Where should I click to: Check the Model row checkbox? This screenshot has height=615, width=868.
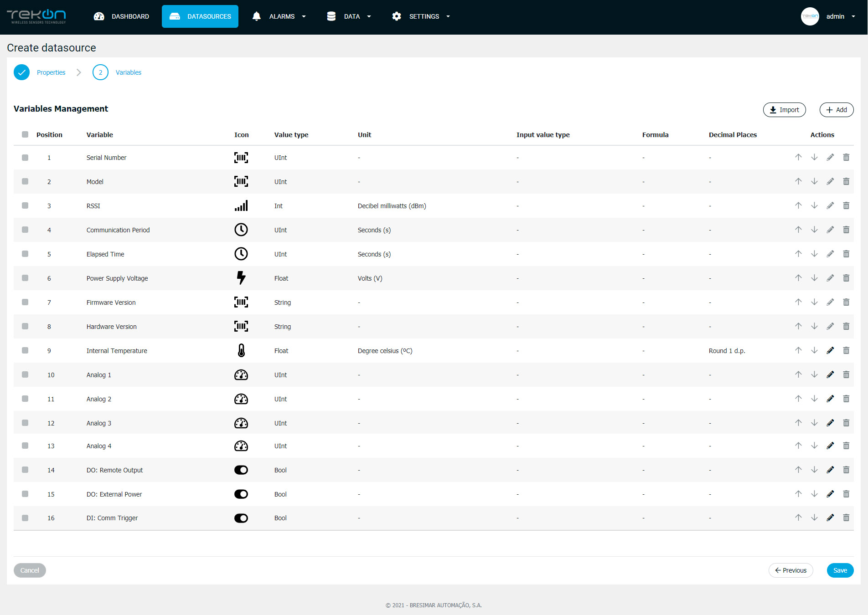25,181
